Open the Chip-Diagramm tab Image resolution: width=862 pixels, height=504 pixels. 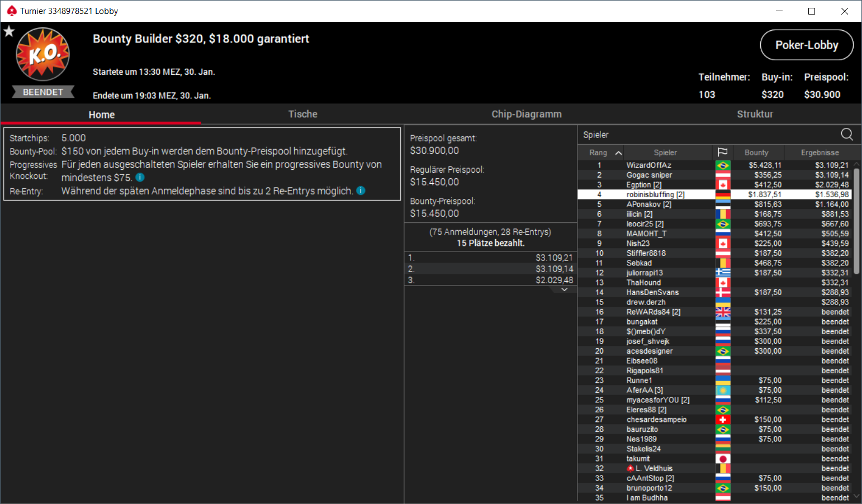coord(527,114)
